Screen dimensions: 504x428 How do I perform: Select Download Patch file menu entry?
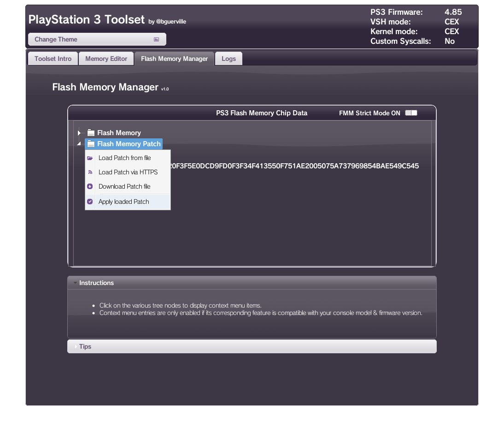tap(128, 186)
